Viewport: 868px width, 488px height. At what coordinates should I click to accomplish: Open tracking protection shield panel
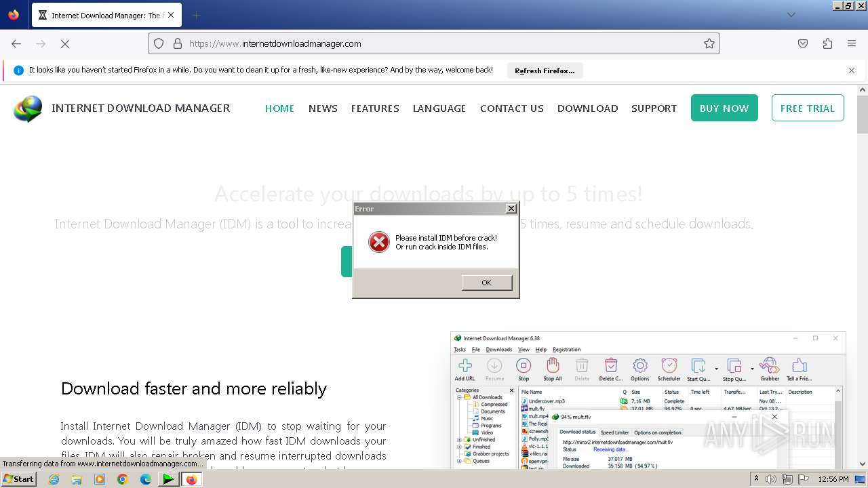(x=159, y=43)
